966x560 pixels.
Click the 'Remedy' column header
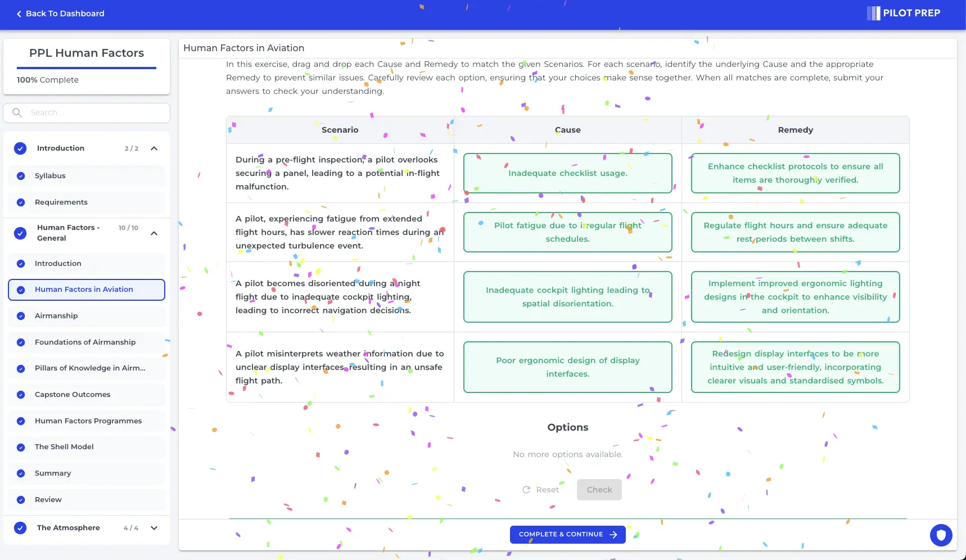pyautogui.click(x=796, y=130)
